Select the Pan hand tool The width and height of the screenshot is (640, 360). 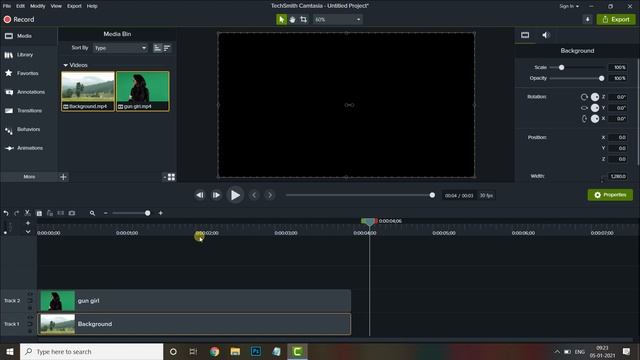pos(292,19)
